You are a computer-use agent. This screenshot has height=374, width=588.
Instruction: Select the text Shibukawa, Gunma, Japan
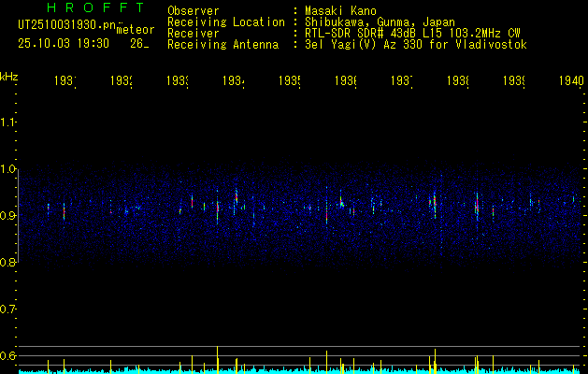click(380, 22)
